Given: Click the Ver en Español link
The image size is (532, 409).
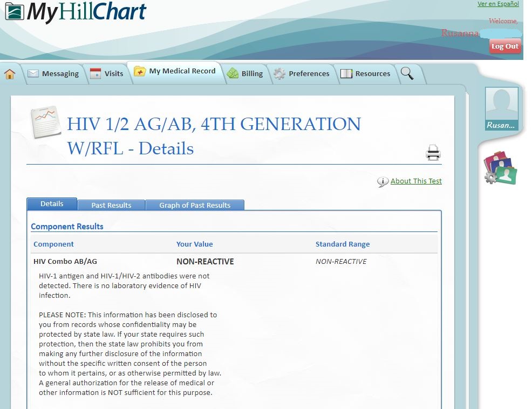Looking at the screenshot, I should 498,4.
